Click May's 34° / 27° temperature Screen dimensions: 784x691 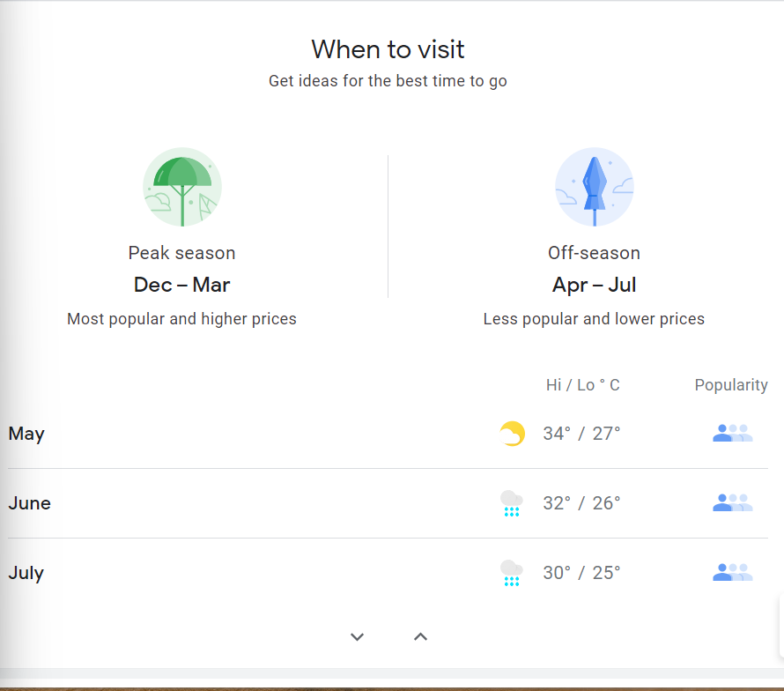tap(581, 434)
